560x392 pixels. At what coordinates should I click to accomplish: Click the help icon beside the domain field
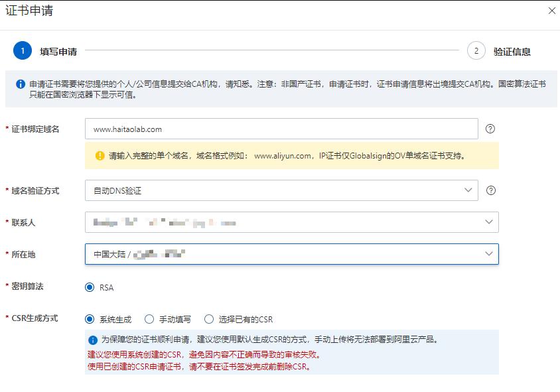click(x=490, y=128)
